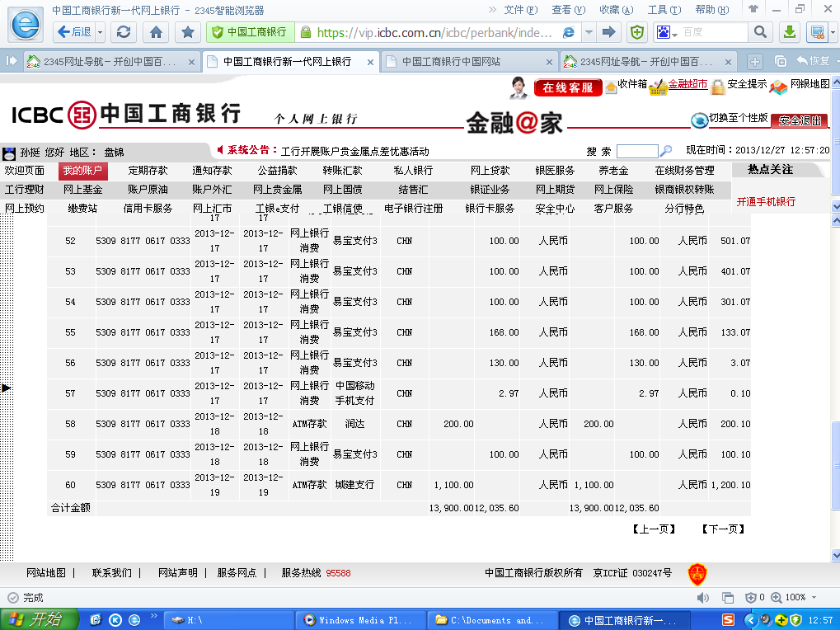Click the download arrow toolbar icon
Viewport: 840px width, 630px height.
(789, 32)
